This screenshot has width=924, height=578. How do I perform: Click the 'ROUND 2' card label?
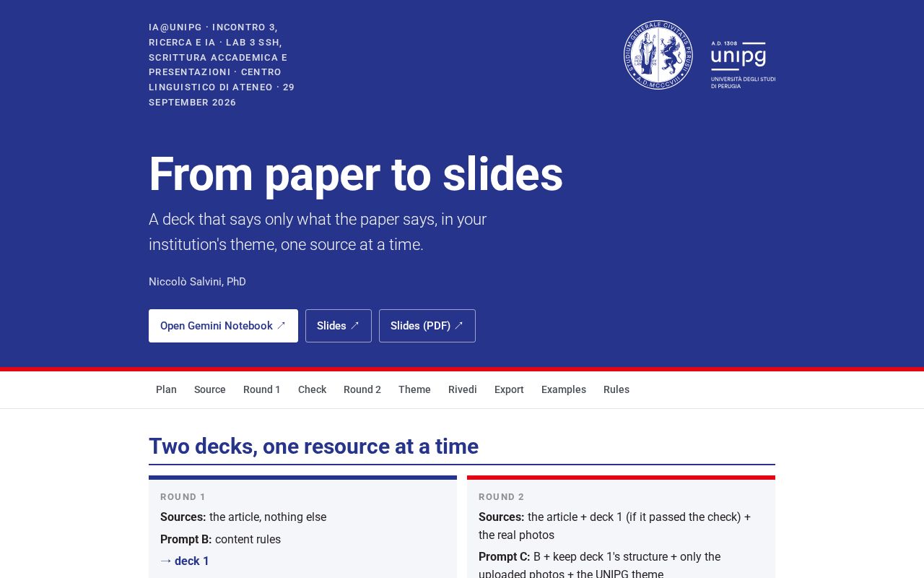tap(502, 497)
